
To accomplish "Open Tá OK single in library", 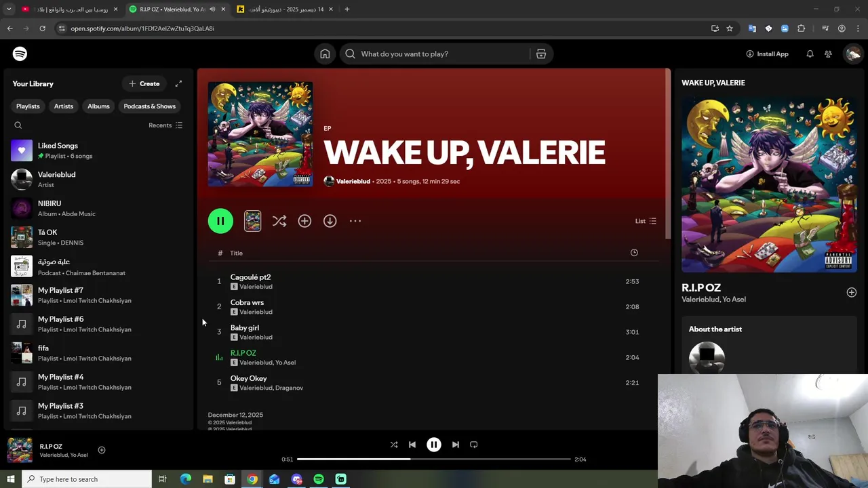I will point(98,237).
